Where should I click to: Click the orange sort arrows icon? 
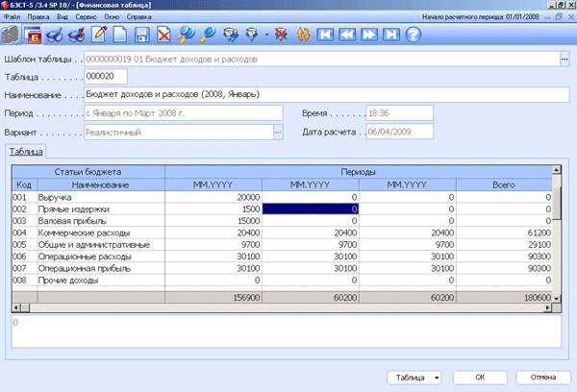pos(303,35)
